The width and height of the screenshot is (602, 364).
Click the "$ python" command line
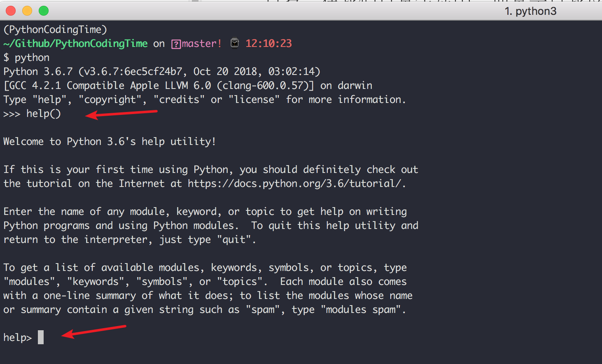coord(26,58)
